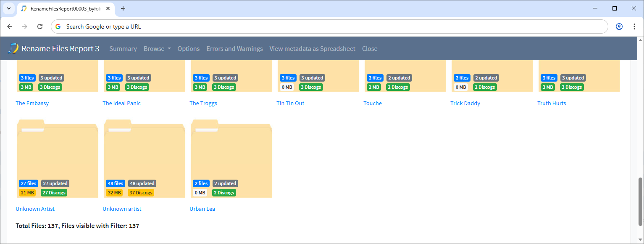
Task: Open the Touche folder link
Action: tap(373, 103)
